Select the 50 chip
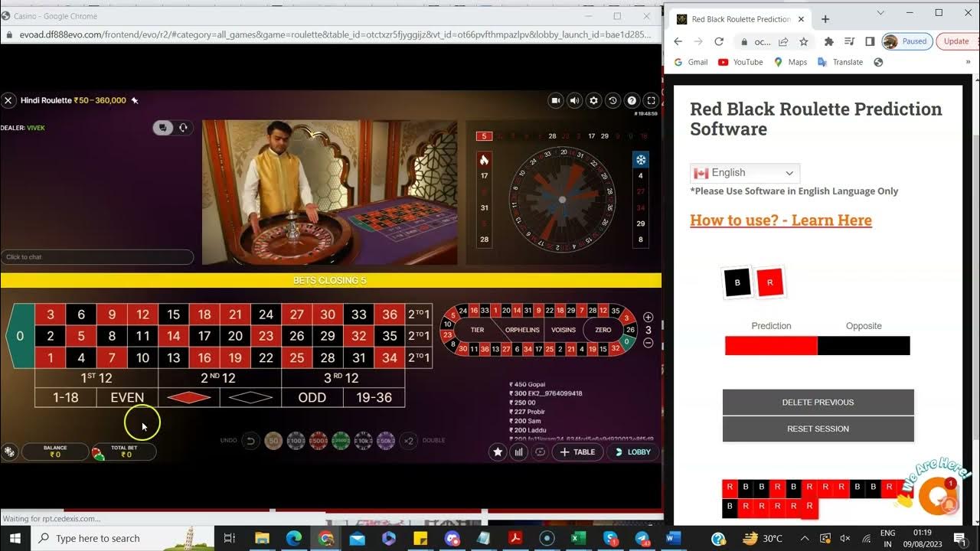Viewport: 980px width, 551px height. coord(273,441)
